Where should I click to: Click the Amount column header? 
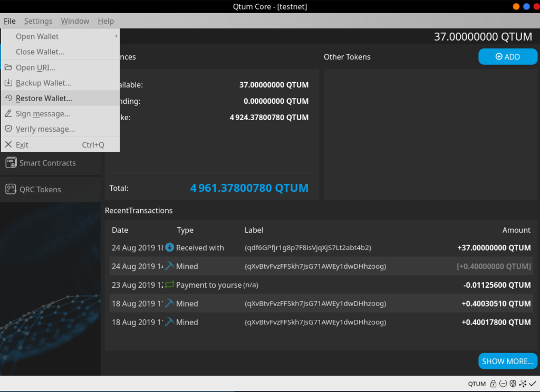[516, 230]
